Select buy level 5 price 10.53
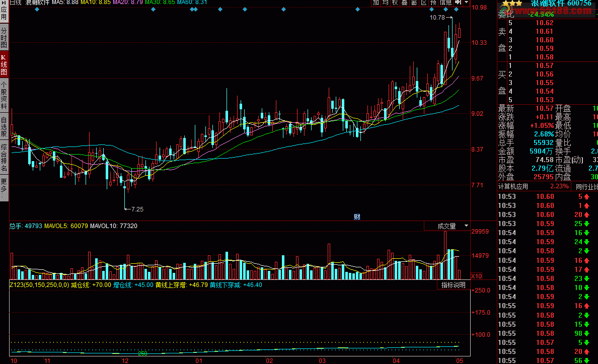598x364 pixels. point(544,100)
